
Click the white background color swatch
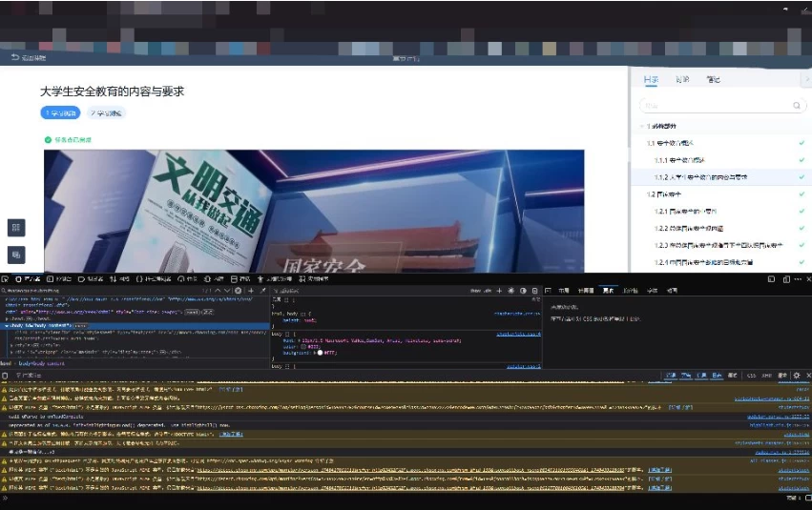[x=320, y=353]
